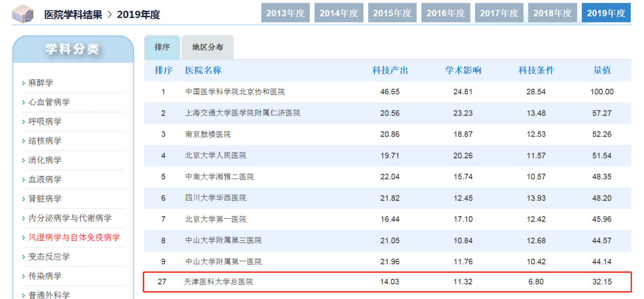The height and width of the screenshot is (299, 644).
Task: Click the 科技条件 column header
Action: click(536, 70)
